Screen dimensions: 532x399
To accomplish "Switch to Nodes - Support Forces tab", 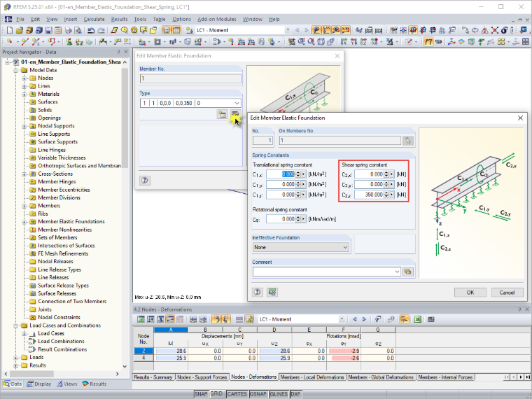I will (202, 377).
